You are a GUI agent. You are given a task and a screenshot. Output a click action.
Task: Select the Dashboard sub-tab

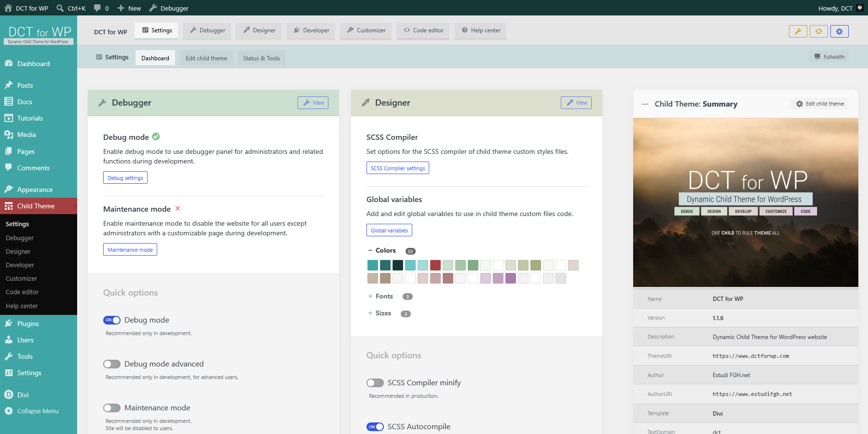click(155, 58)
